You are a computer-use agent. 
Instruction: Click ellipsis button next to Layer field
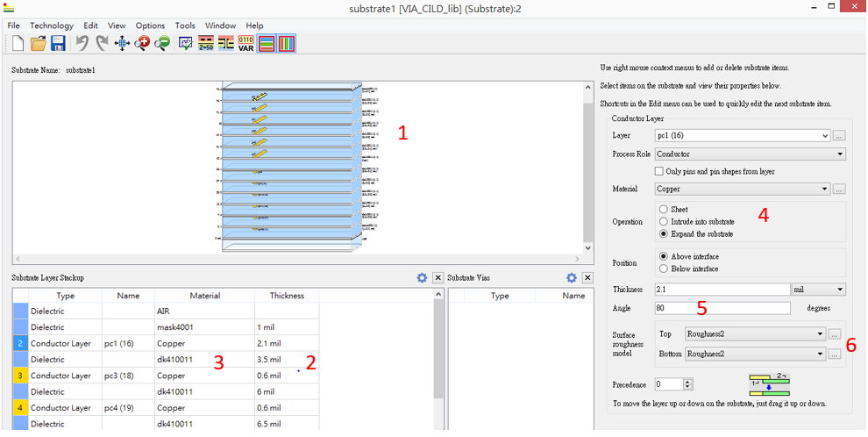click(x=839, y=135)
